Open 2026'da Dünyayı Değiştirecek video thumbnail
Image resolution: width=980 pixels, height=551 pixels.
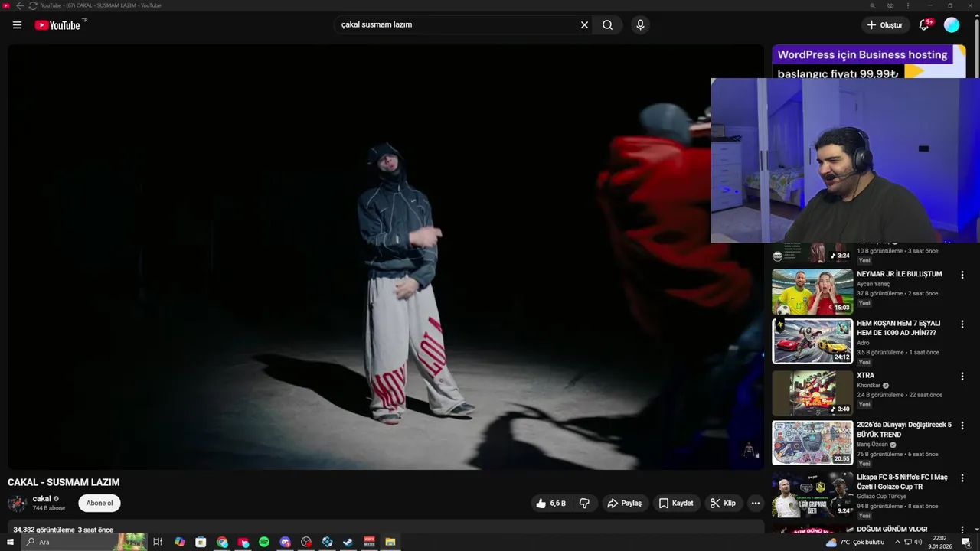(812, 442)
